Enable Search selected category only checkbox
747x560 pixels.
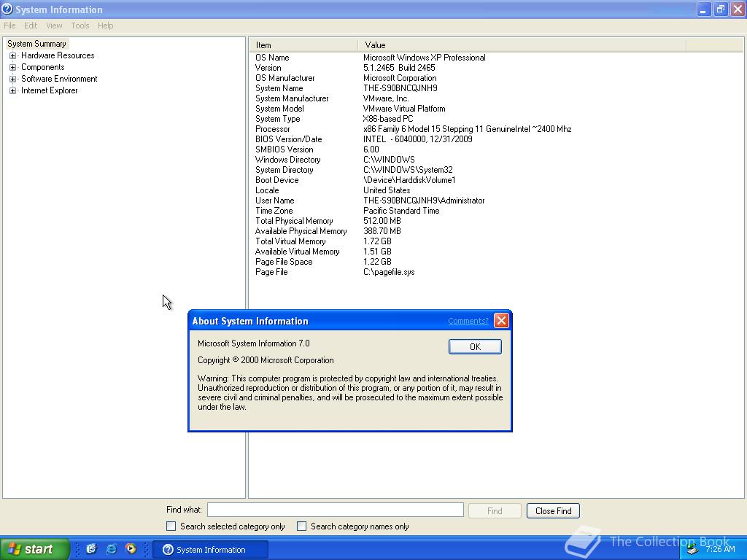[x=171, y=526]
